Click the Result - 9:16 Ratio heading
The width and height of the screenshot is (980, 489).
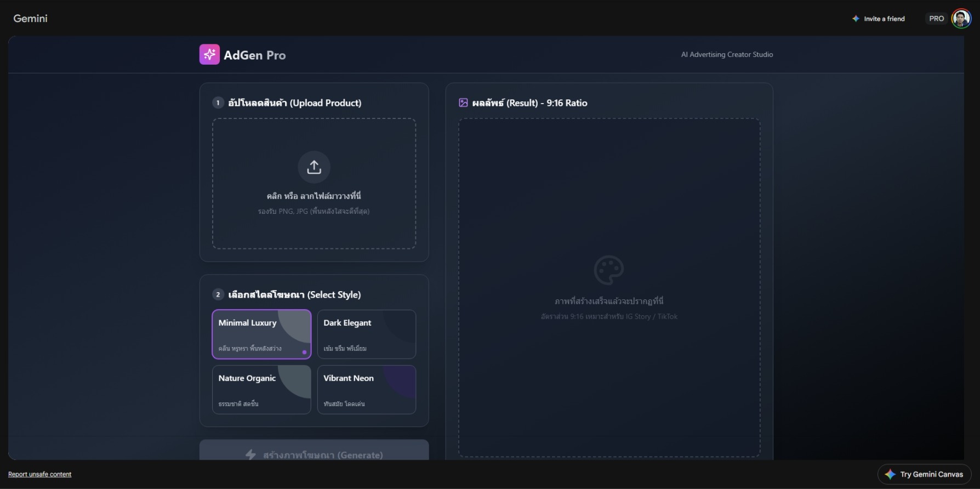pos(529,103)
